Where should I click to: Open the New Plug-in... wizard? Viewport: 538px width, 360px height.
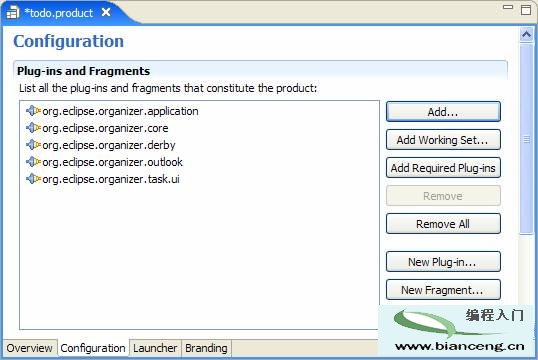pos(443,262)
